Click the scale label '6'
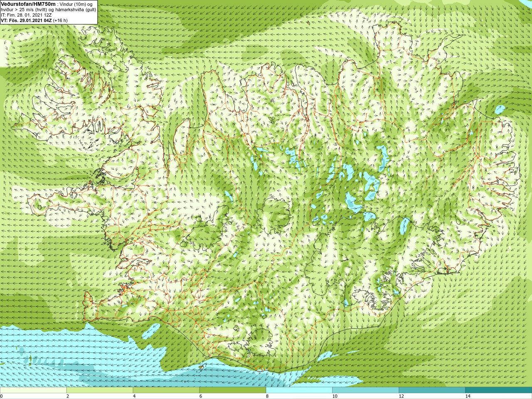Image resolution: width=532 pixels, height=399 pixels. (x=201, y=396)
